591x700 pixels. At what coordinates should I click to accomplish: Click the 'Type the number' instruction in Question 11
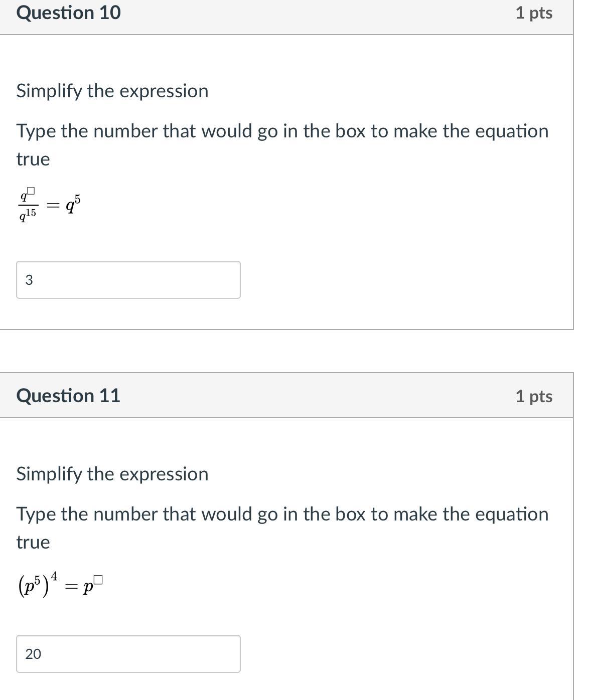click(x=282, y=514)
